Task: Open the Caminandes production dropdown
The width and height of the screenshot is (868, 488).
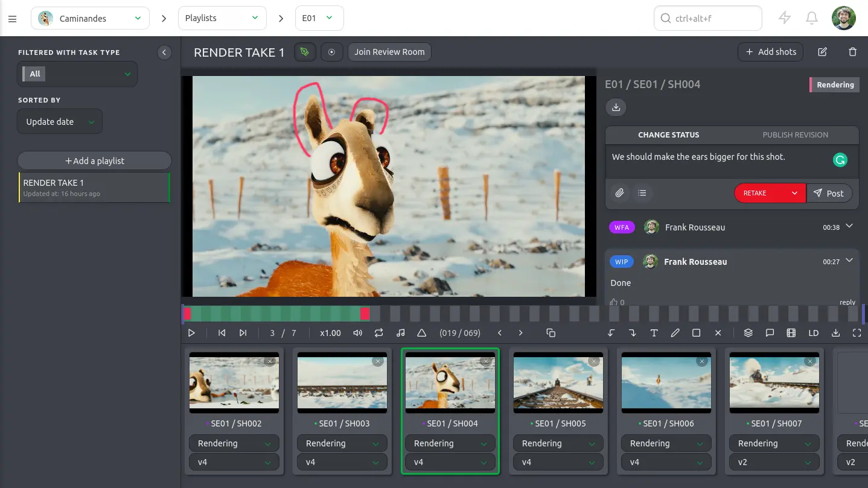Action: pyautogui.click(x=90, y=18)
